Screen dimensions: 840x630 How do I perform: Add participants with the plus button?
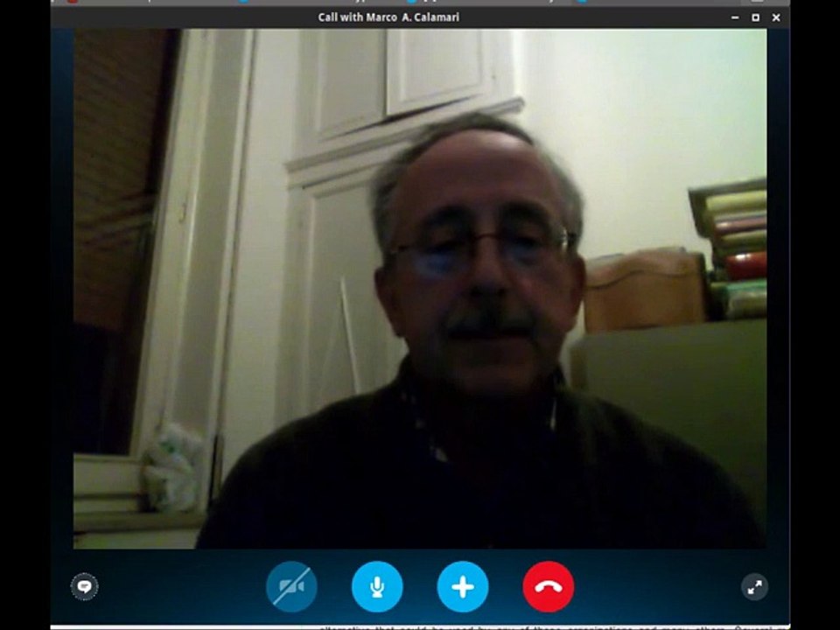[463, 586]
